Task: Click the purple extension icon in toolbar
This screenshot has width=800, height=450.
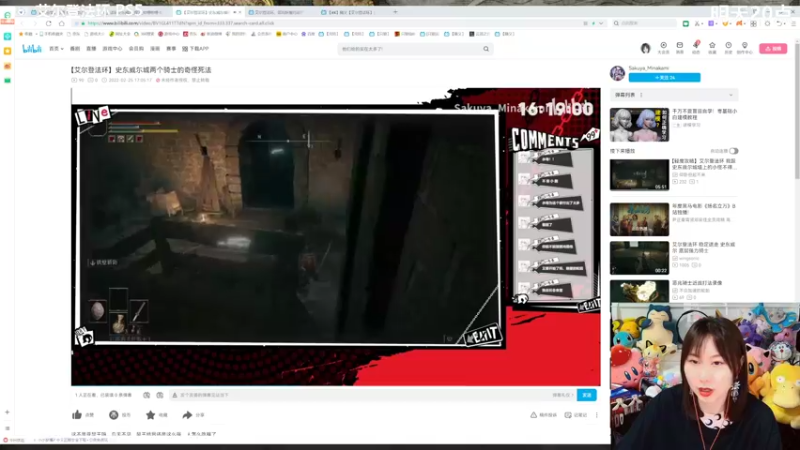Action: (x=711, y=23)
